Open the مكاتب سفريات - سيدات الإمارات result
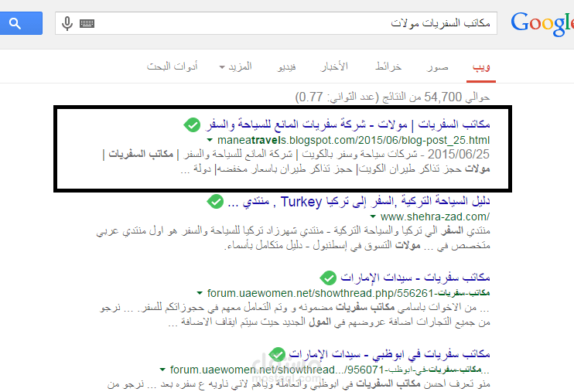Image resolution: width=574 pixels, height=392 pixels. [415, 278]
